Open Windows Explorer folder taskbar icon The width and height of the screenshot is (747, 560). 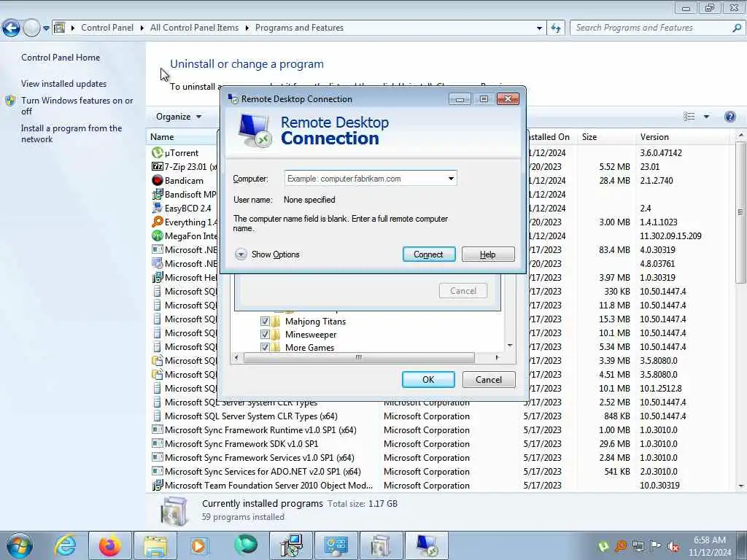click(x=155, y=545)
